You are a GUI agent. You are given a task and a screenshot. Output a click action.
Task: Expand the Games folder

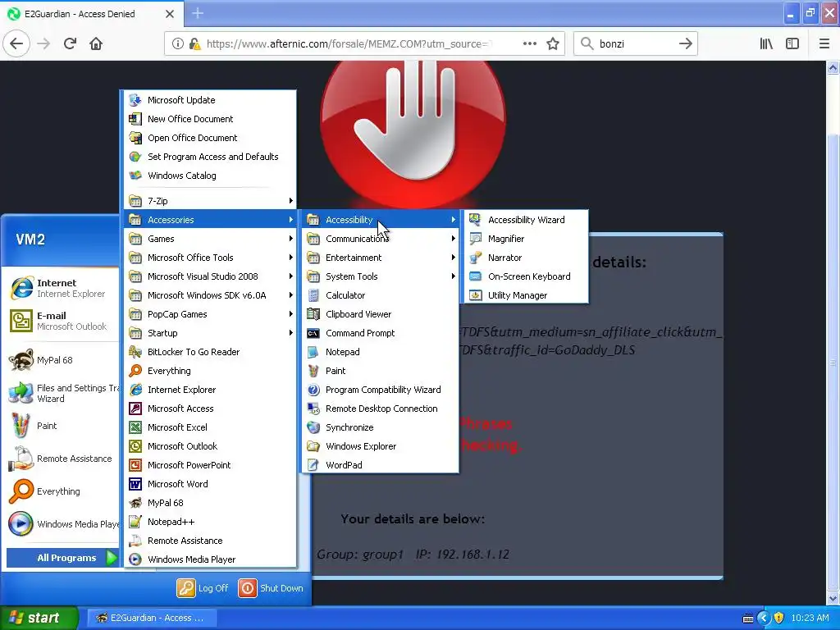[210, 239]
